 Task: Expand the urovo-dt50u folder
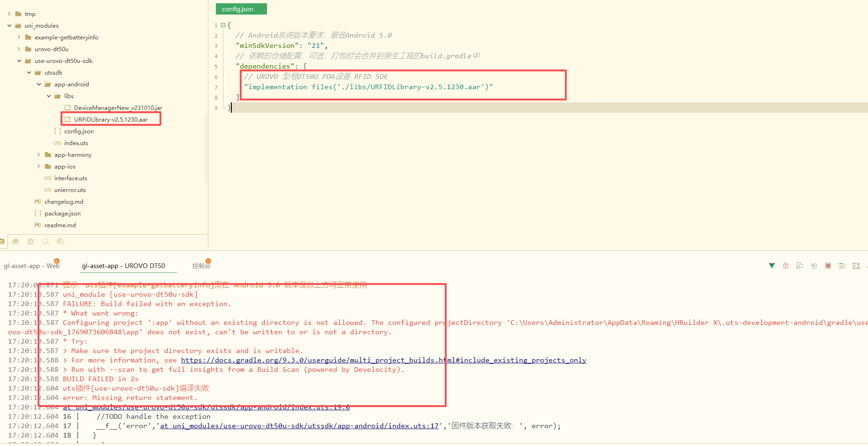[x=19, y=49]
